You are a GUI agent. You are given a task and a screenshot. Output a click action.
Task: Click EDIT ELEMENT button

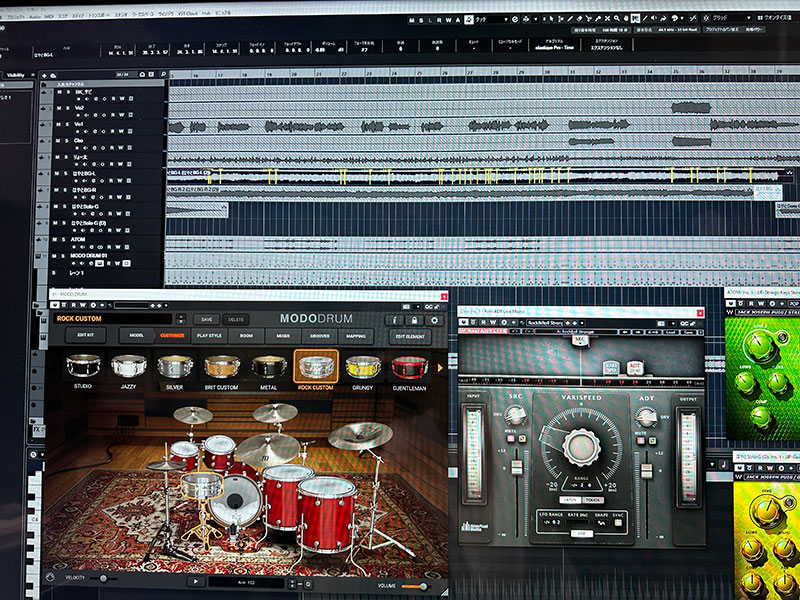[410, 336]
